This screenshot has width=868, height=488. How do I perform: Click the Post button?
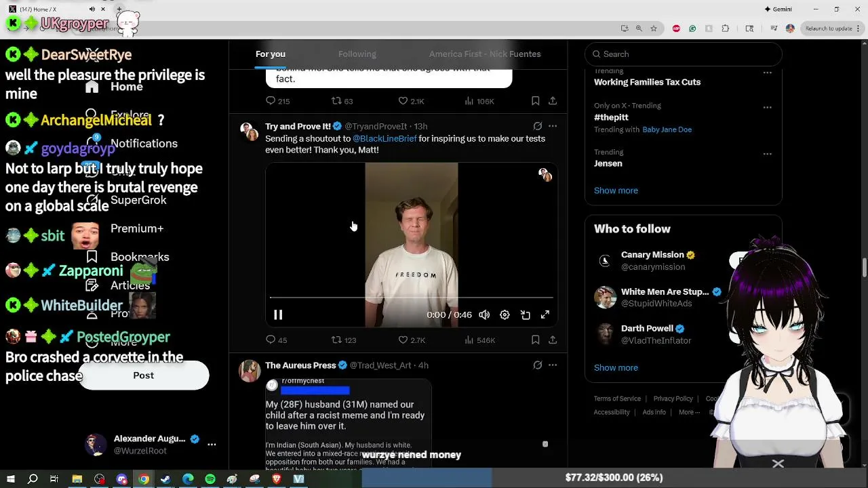[143, 375]
